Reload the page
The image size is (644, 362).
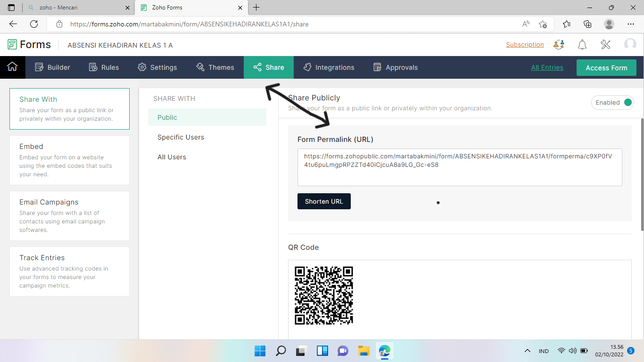[x=34, y=24]
